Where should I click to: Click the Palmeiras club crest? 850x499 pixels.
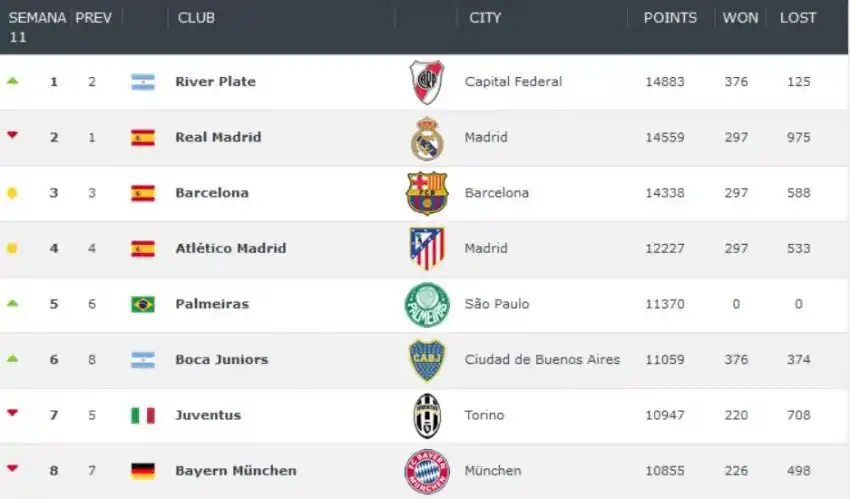coord(427,305)
